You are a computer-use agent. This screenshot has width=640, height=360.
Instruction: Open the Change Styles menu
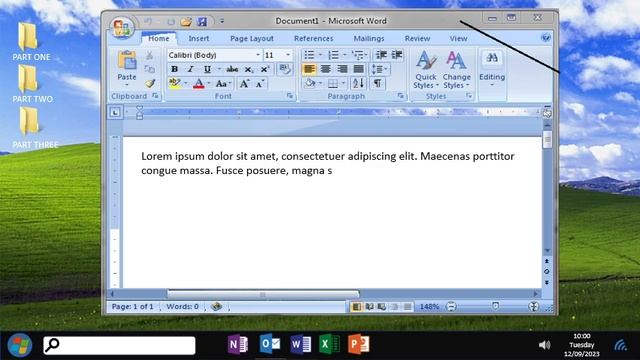pos(456,70)
